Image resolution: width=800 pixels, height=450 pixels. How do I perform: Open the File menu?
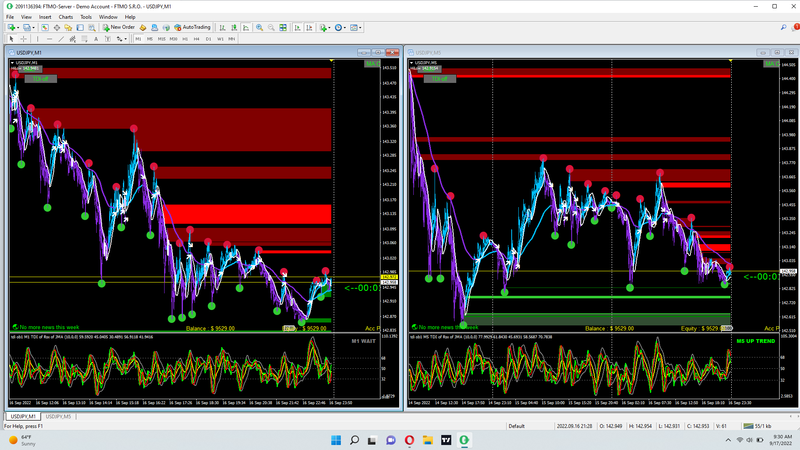tap(10, 17)
